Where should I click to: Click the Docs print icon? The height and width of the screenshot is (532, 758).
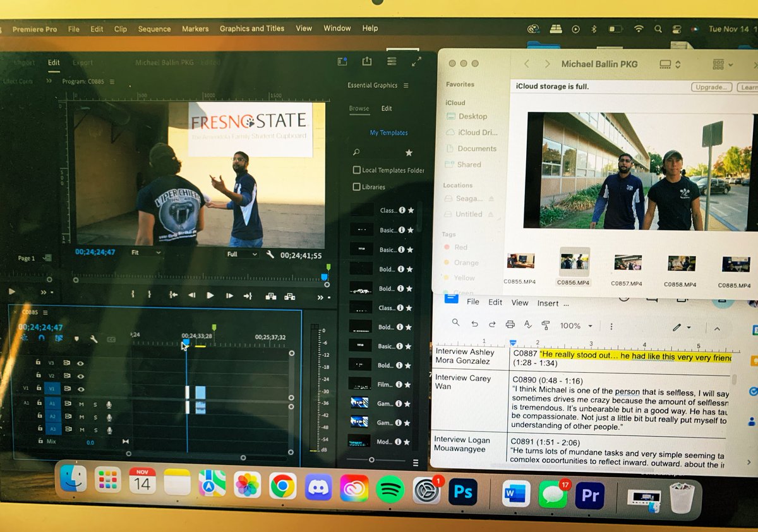(x=510, y=325)
